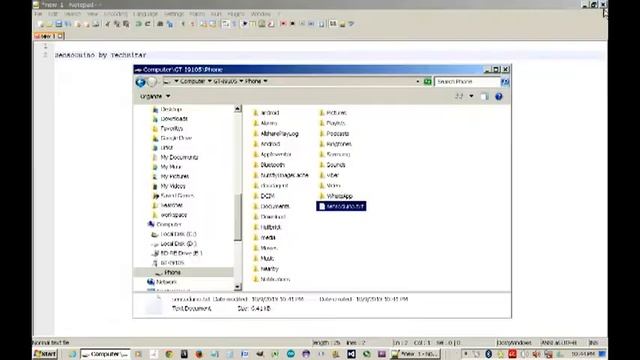This screenshot has height=360, width=640.
Task: Show the preview pane icon in Explorer
Action: pyautogui.click(x=484, y=96)
